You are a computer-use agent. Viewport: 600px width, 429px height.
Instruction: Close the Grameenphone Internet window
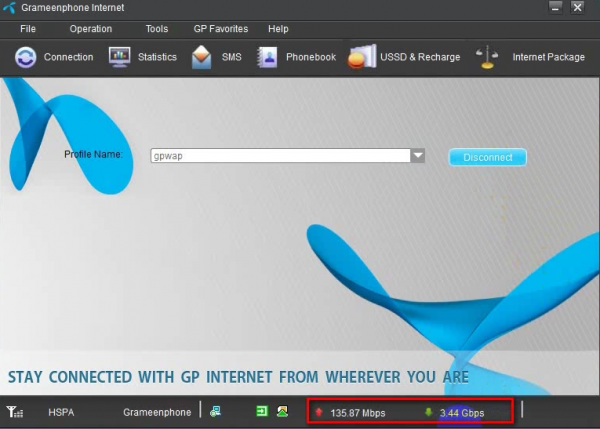tap(577, 7)
